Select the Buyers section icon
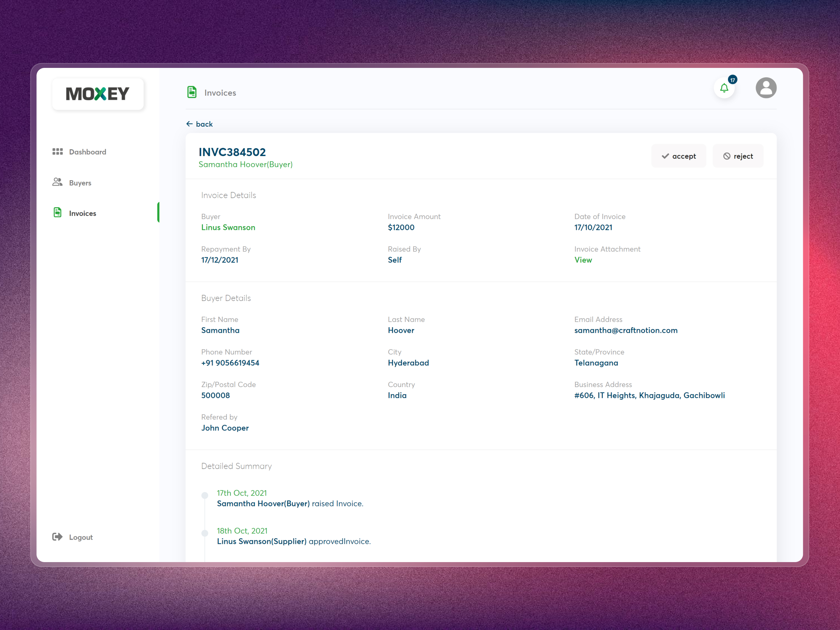 click(57, 182)
